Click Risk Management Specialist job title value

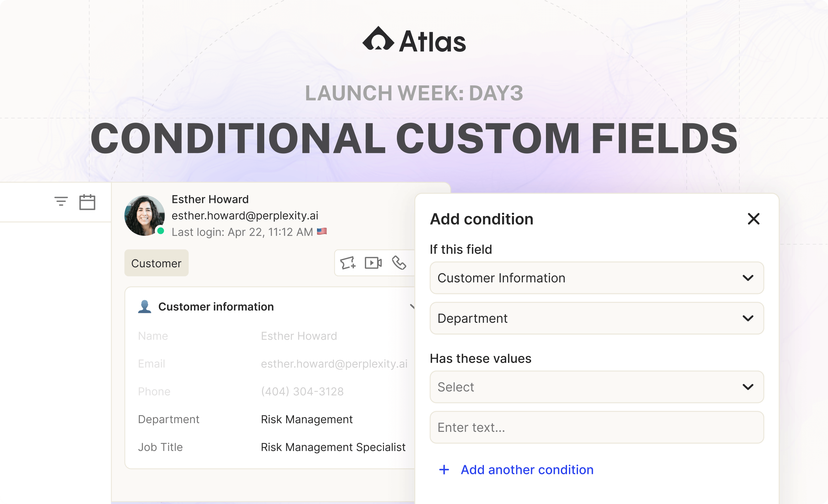pos(333,447)
